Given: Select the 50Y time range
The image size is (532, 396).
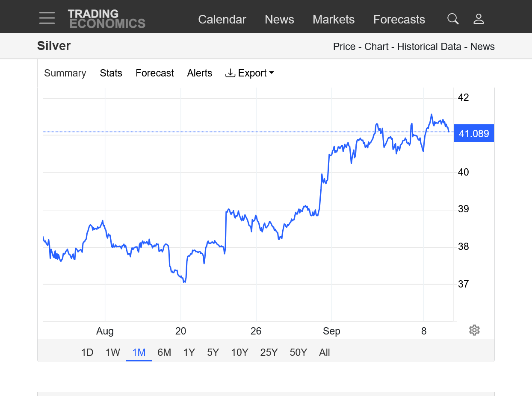Looking at the screenshot, I should pos(298,352).
